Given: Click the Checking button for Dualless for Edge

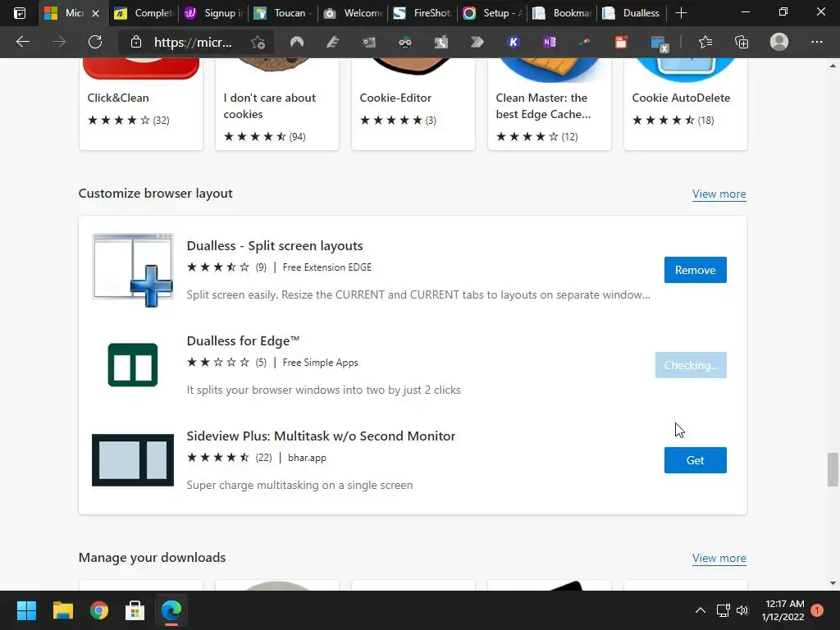Looking at the screenshot, I should 691,365.
